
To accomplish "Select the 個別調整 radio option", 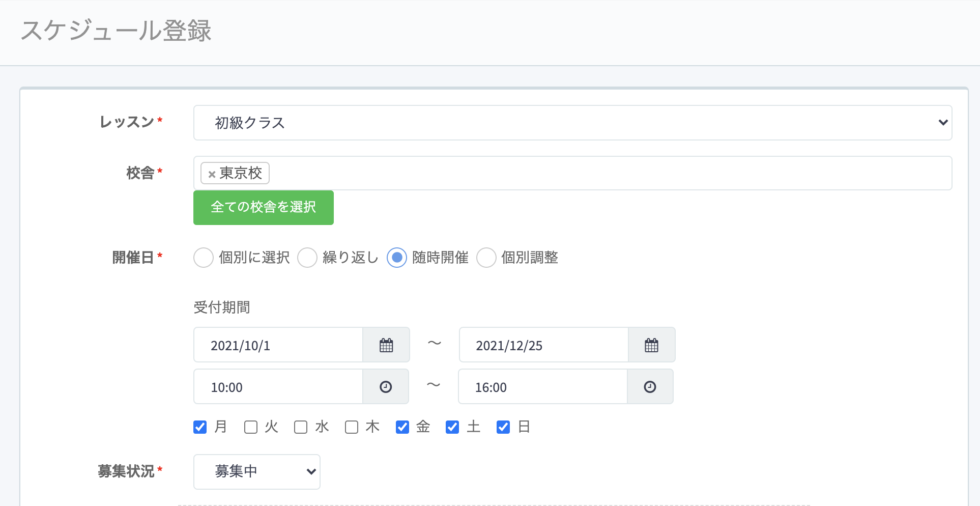I will (486, 258).
